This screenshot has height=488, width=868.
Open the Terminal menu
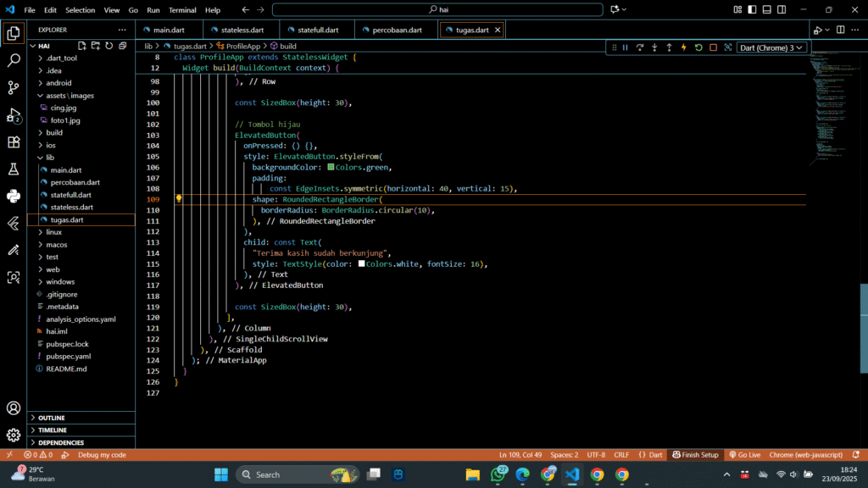click(x=181, y=10)
